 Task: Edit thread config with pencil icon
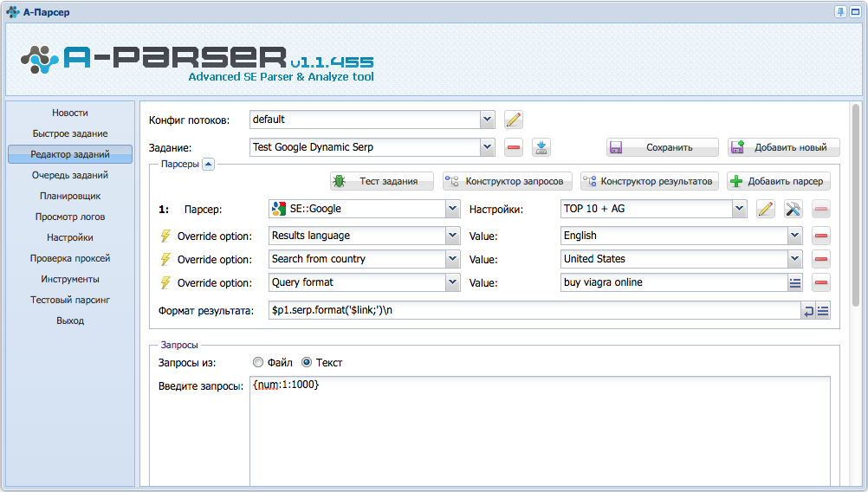[x=513, y=120]
